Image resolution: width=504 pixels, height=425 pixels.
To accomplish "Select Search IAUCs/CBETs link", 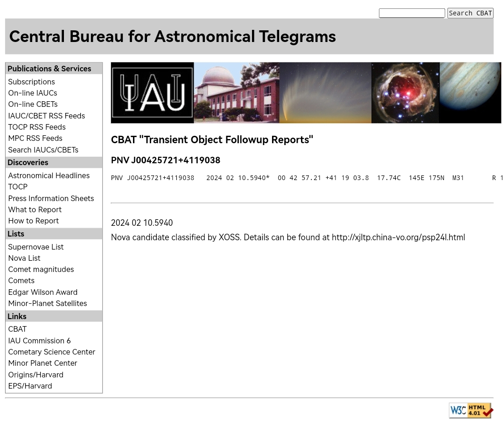I will coord(43,150).
